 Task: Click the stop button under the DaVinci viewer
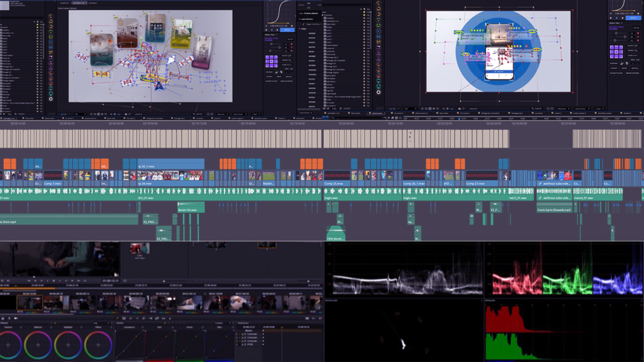[55, 280]
